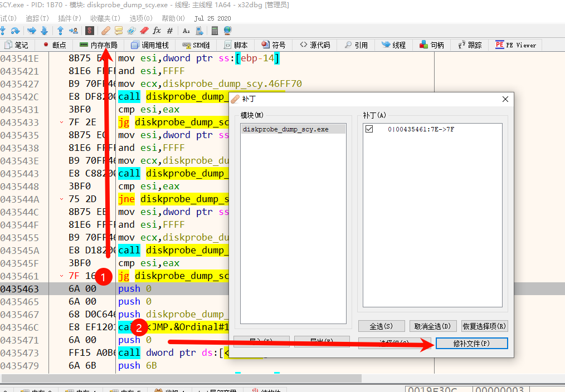
Task: Click the blue up-arrow run-to-return icon
Action: (x=60, y=31)
